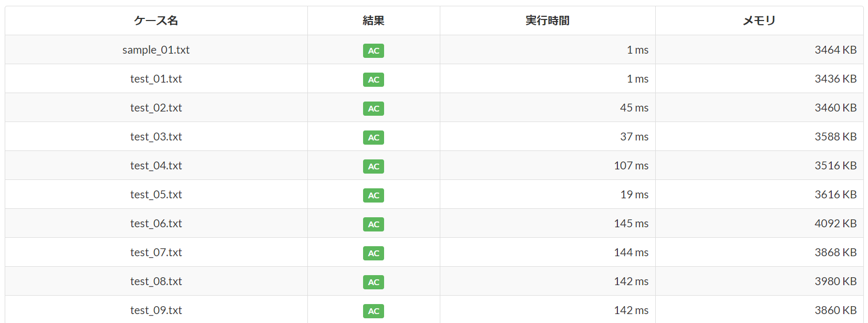Screen dimensions: 868x323
Task: Click the 3980 KB memory value
Action: pos(835,281)
